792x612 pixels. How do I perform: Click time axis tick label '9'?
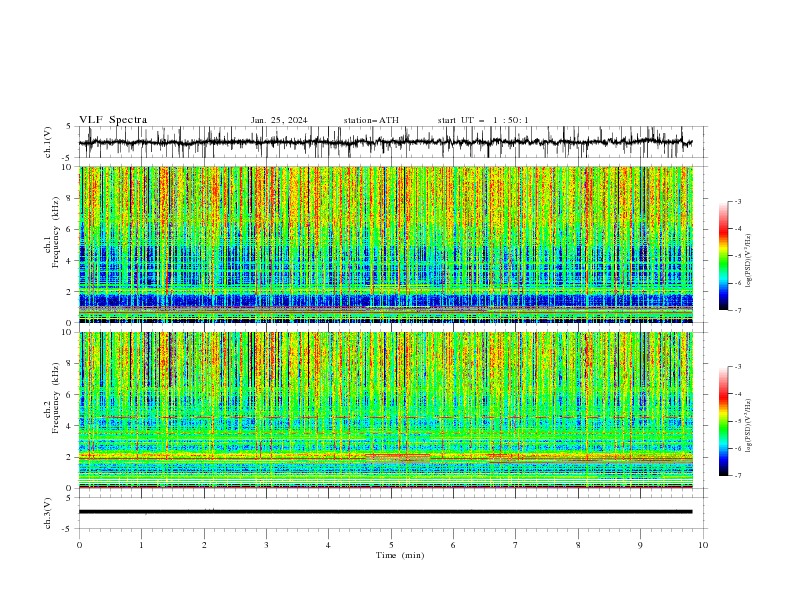(640, 545)
